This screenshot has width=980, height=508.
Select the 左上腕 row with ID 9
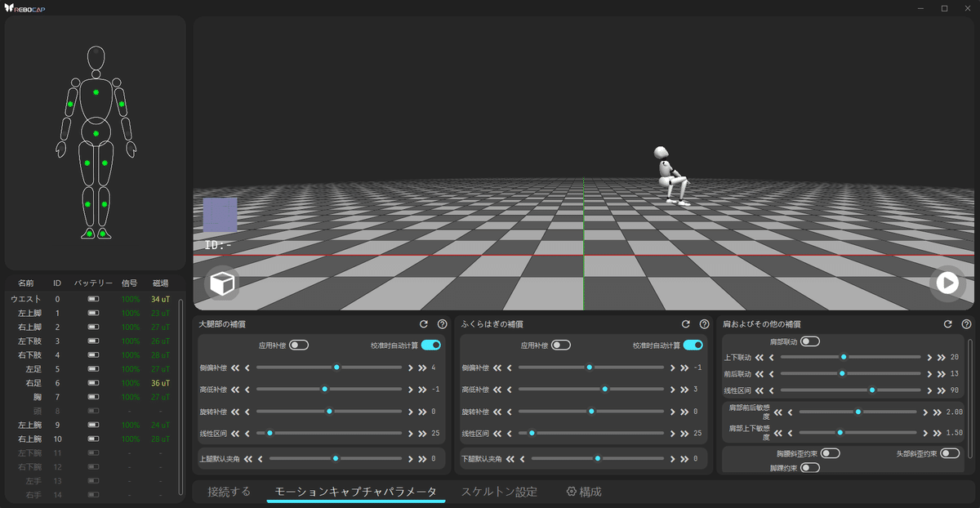91,425
